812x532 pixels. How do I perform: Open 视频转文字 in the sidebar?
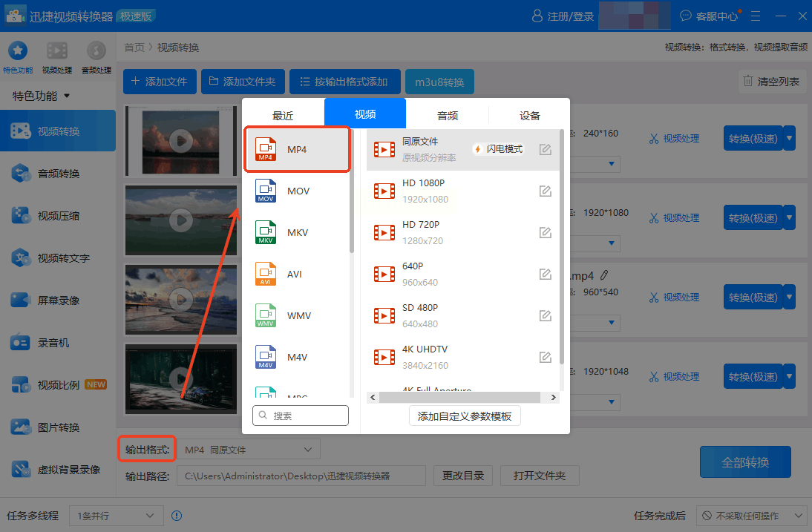[58, 257]
